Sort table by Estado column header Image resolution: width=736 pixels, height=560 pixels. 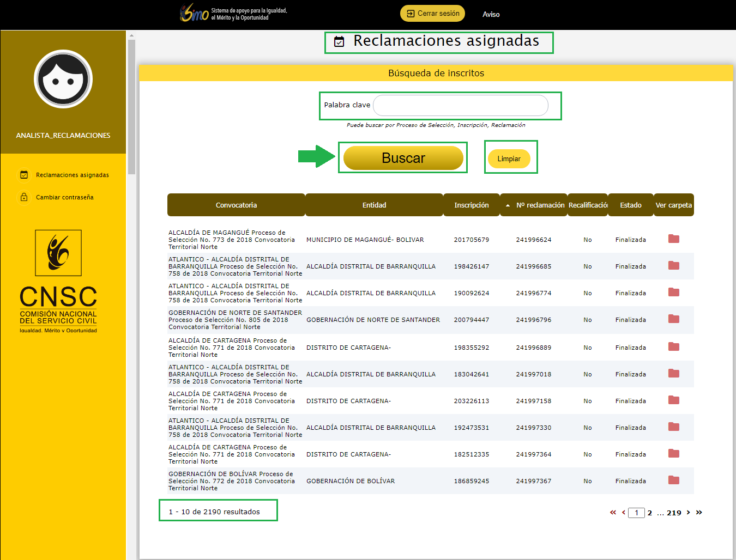tap(630, 205)
